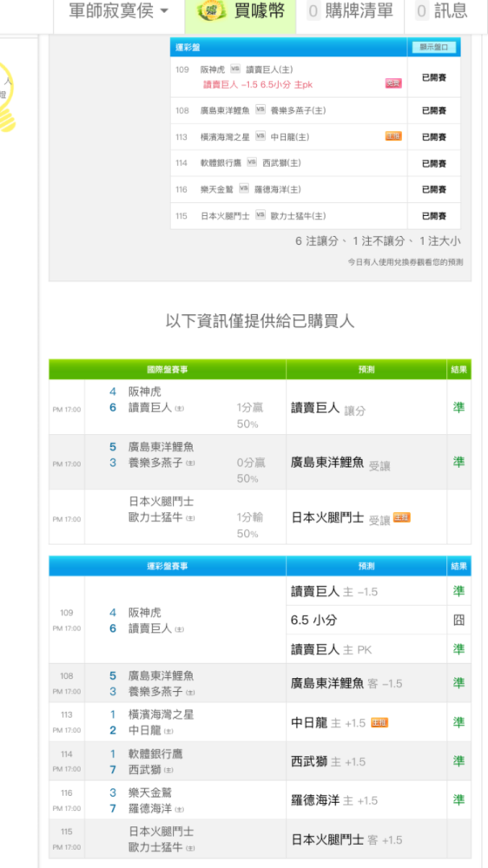Click the prediction 日本火腿鬥士 客 +1.5

pos(346,839)
